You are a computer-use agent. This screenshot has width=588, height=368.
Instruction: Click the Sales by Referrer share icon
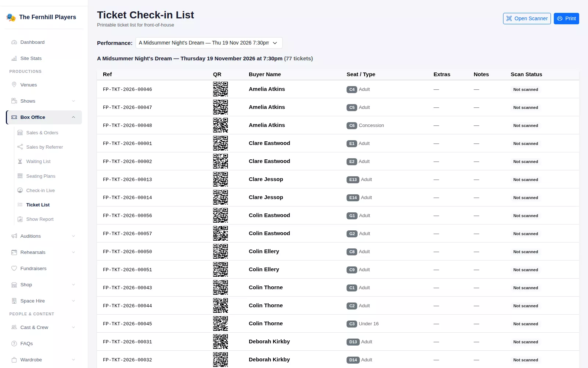pos(20,147)
